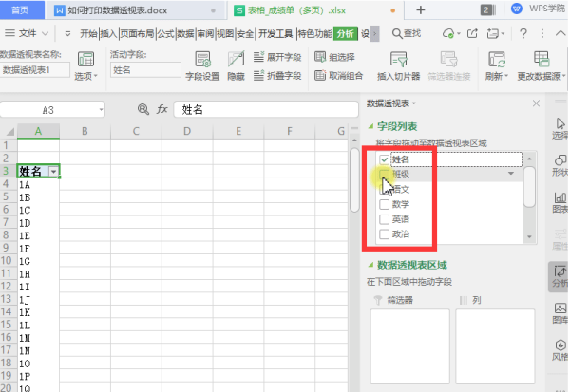This screenshot has width=570, height=392.
Task: Switch to the 页面布局 ribbon tab
Action: point(137,34)
